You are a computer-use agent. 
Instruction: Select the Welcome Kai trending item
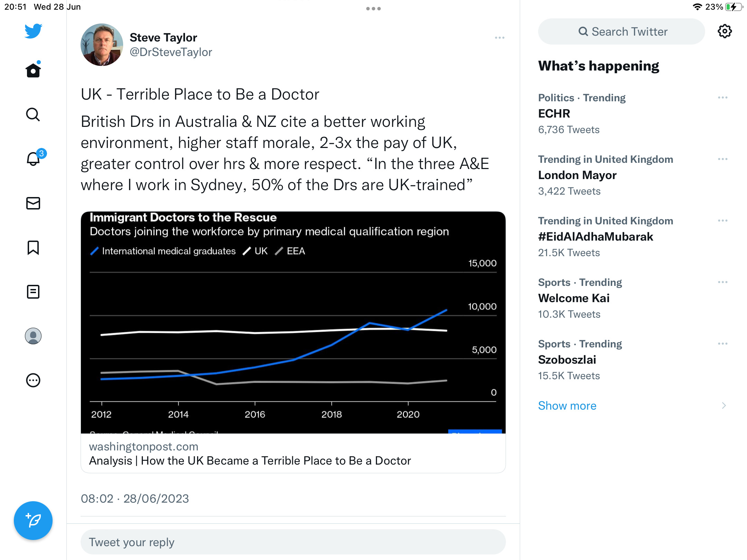point(632,298)
